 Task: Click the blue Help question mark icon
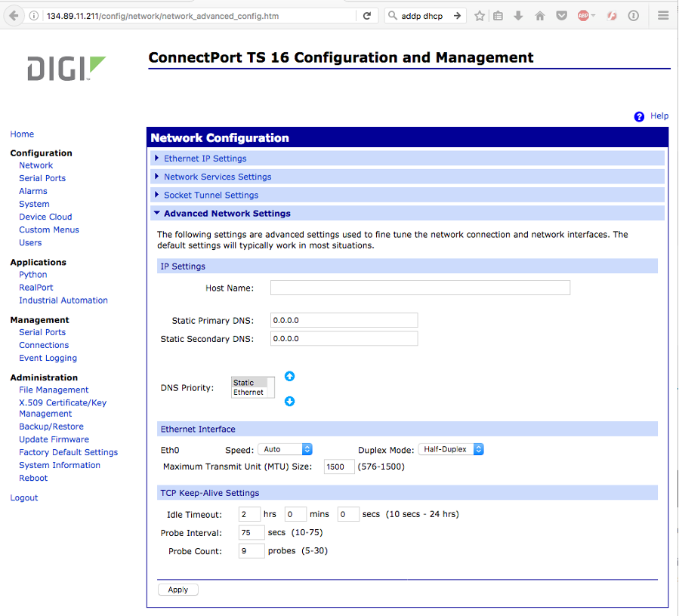(x=639, y=116)
